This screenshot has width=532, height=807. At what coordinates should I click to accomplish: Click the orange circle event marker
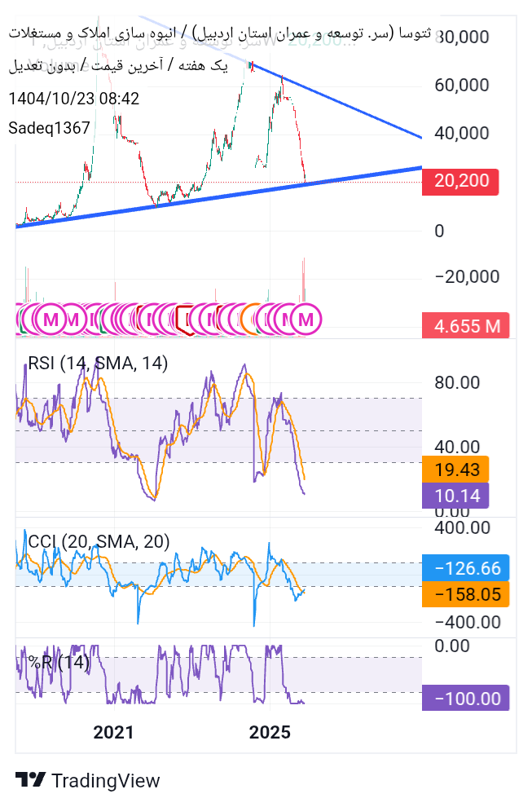[x=252, y=320]
